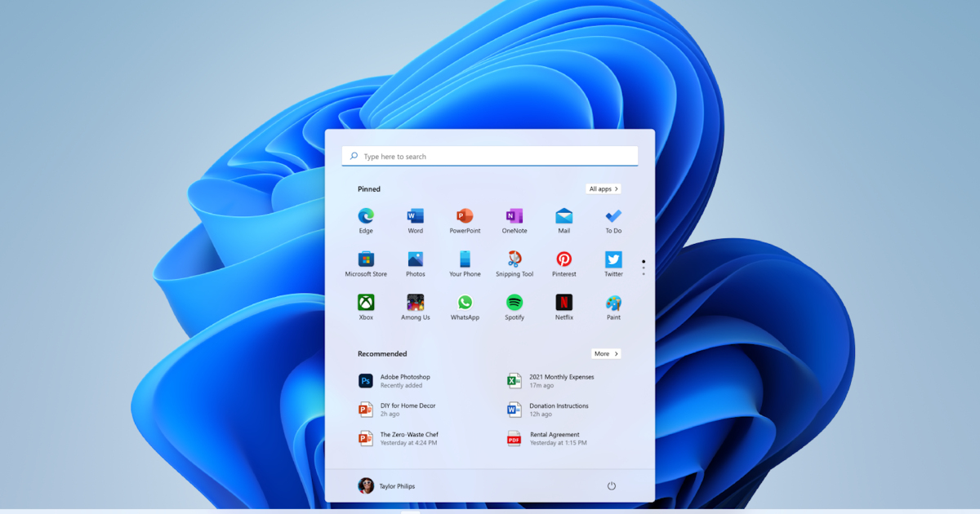Launch the Snipping Tool
This screenshot has width=980, height=514.
pyautogui.click(x=514, y=259)
